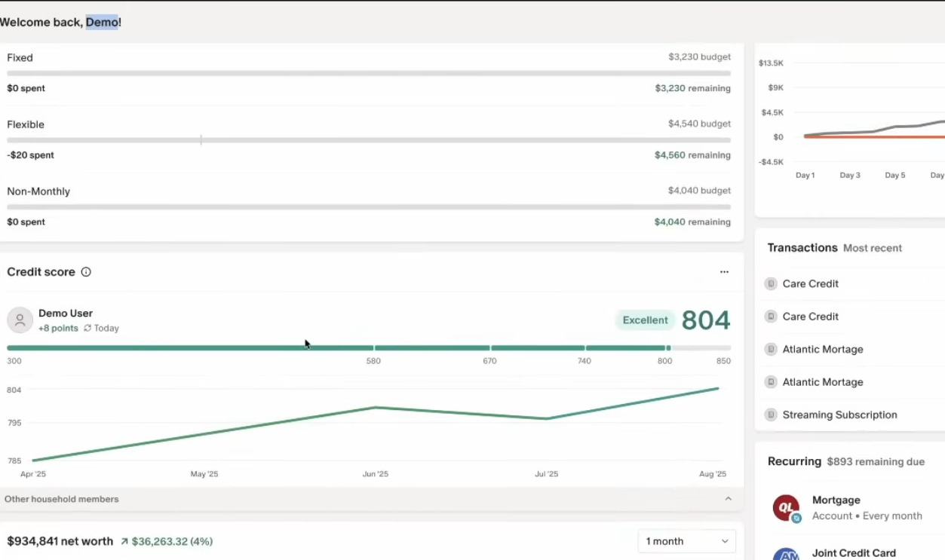This screenshot has width=945, height=560.
Task: Click the Flexible budget progress bar
Action: (368, 140)
